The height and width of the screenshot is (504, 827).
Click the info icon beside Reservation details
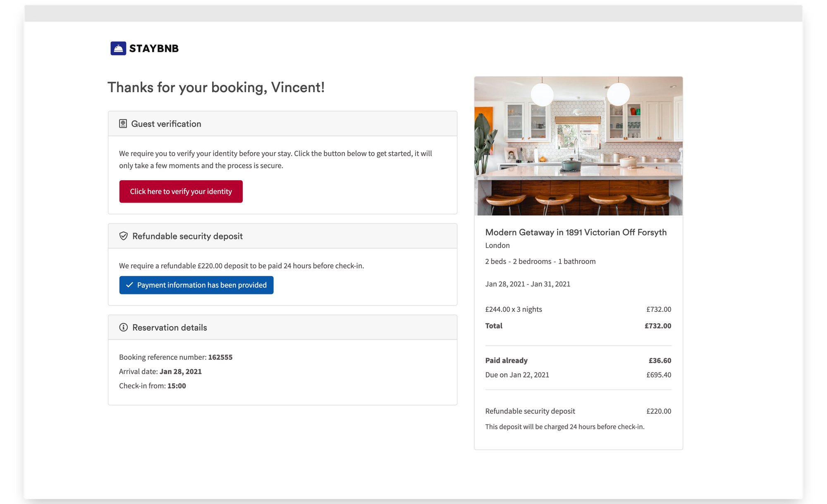[x=123, y=327]
